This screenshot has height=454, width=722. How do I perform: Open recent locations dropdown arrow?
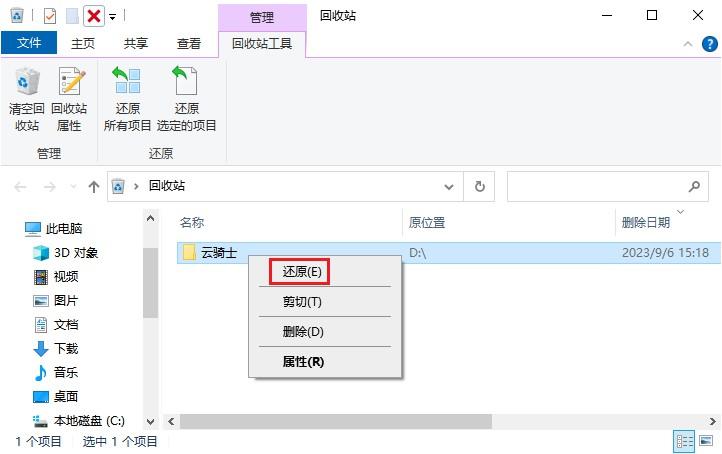pyautogui.click(x=73, y=187)
